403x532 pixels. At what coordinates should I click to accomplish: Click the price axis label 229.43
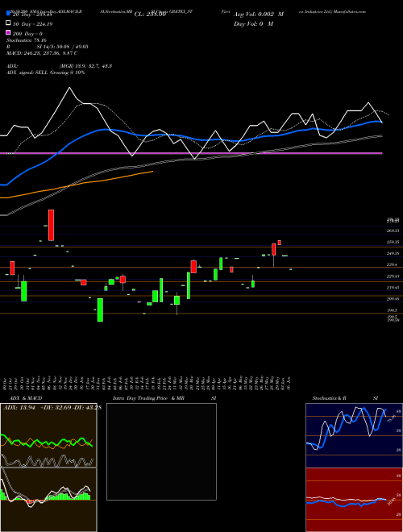(x=393, y=276)
